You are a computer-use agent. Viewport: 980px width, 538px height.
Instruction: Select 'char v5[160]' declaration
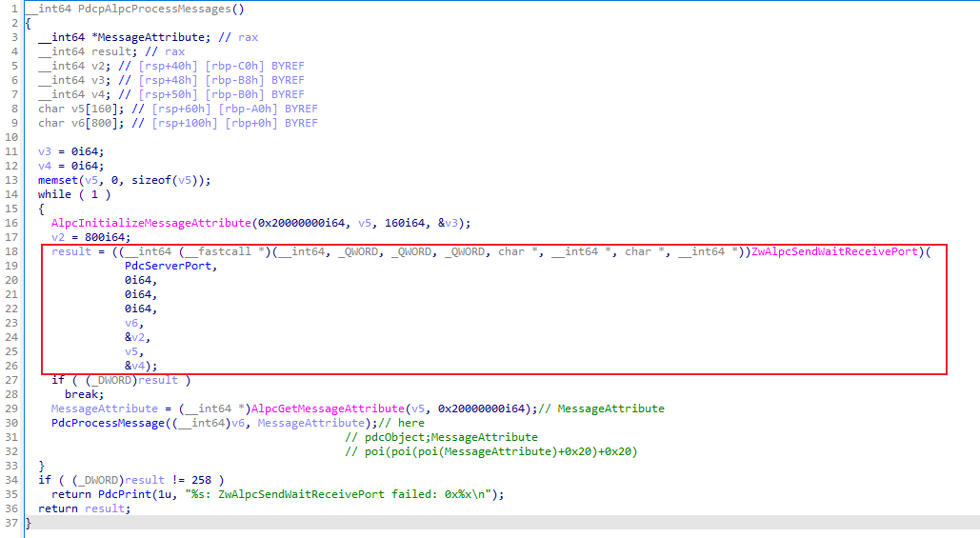point(81,109)
